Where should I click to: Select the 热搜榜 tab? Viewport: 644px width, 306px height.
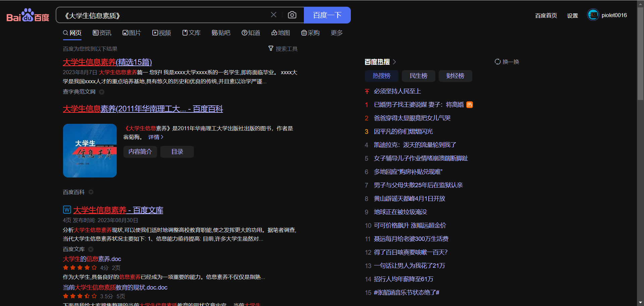pos(381,76)
